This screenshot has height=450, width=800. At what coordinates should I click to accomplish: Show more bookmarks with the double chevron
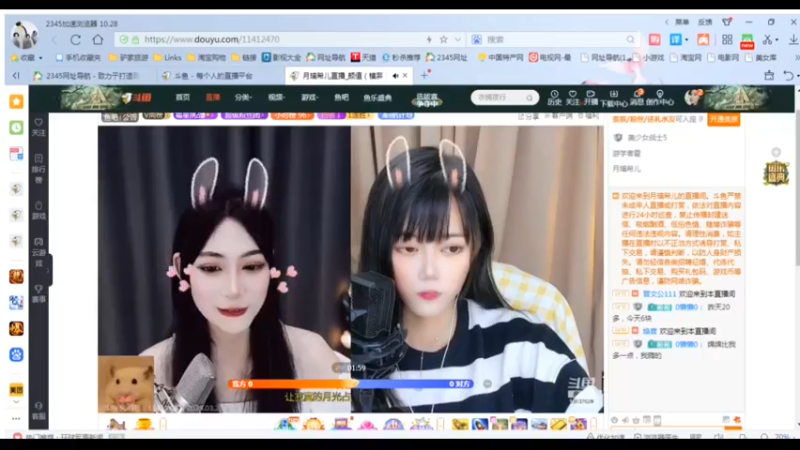pos(796,58)
